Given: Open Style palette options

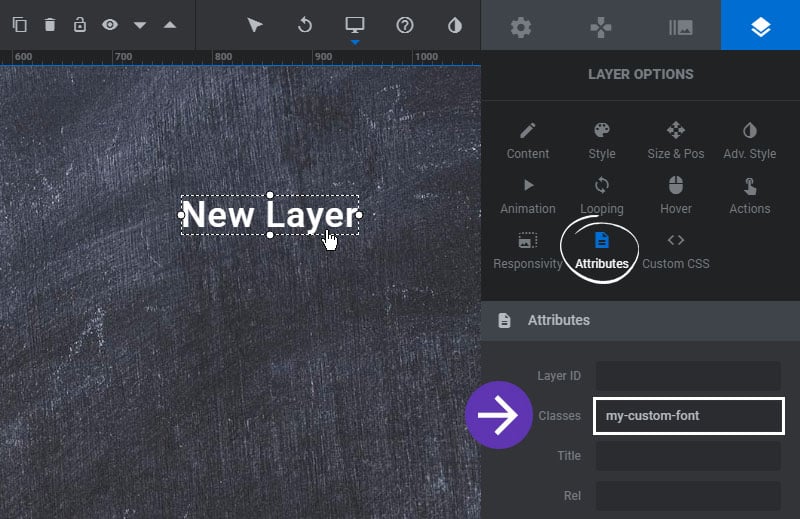Looking at the screenshot, I should pyautogui.click(x=602, y=141).
